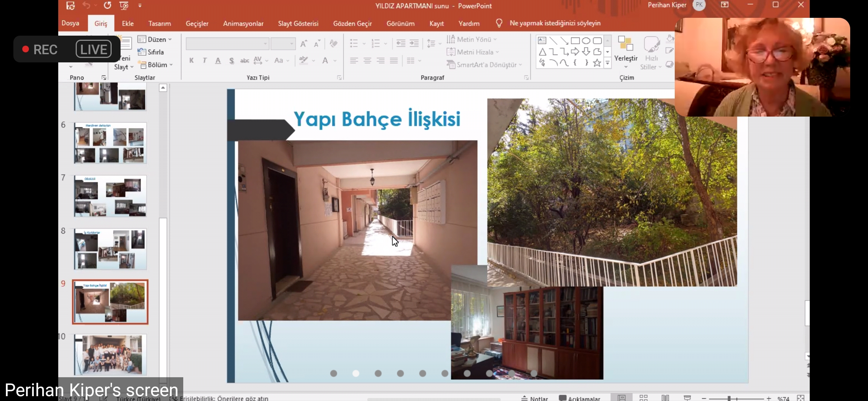The width and height of the screenshot is (868, 401).
Task: Select the oval shape in the shapes gallery
Action: click(586, 41)
